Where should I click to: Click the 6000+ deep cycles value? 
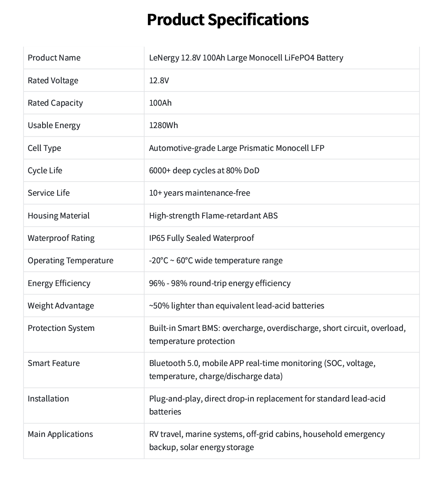pyautogui.click(x=204, y=170)
